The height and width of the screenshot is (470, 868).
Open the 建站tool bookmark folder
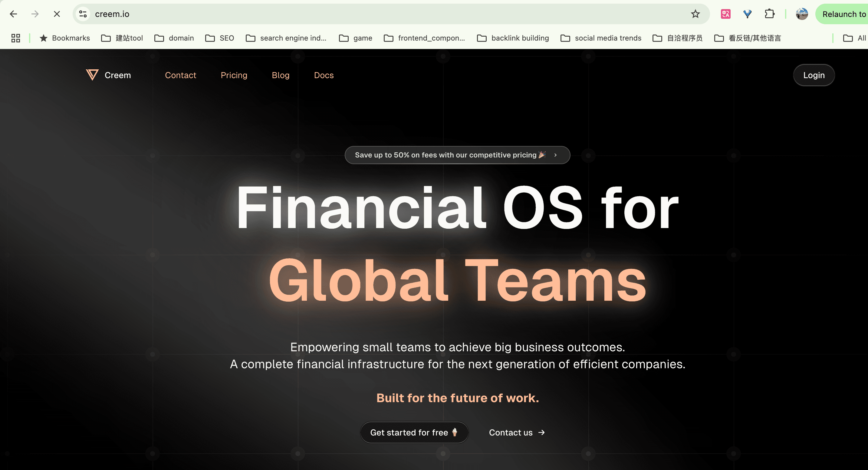click(x=122, y=38)
